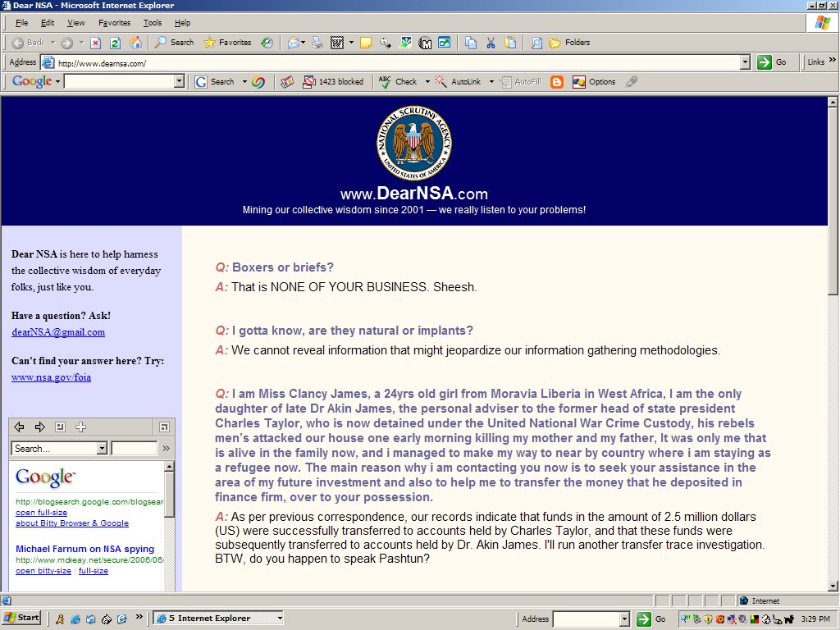Click the Google toolbar search input
This screenshot has height=630, width=840.
pyautogui.click(x=119, y=81)
